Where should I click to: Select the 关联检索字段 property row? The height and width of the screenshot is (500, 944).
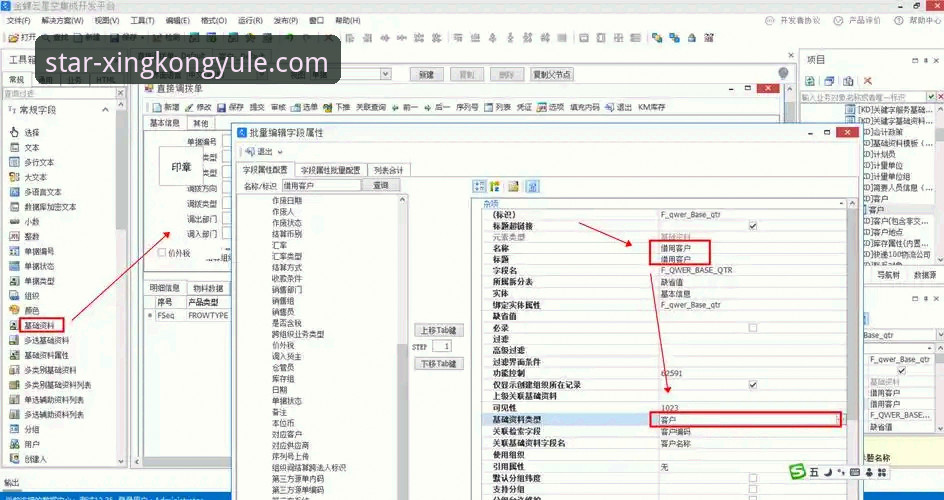[665, 431]
